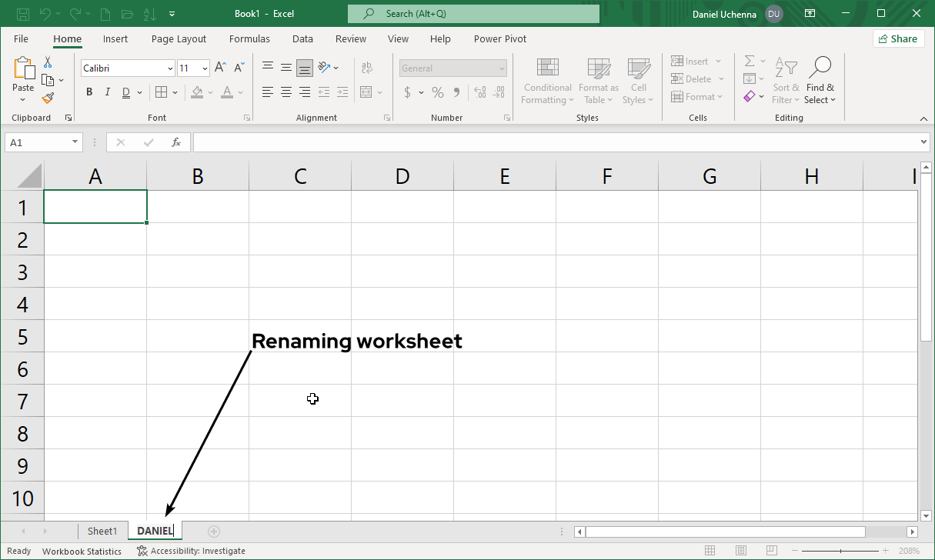Select the Format Painter tool
935x560 pixels.
pyautogui.click(x=47, y=98)
